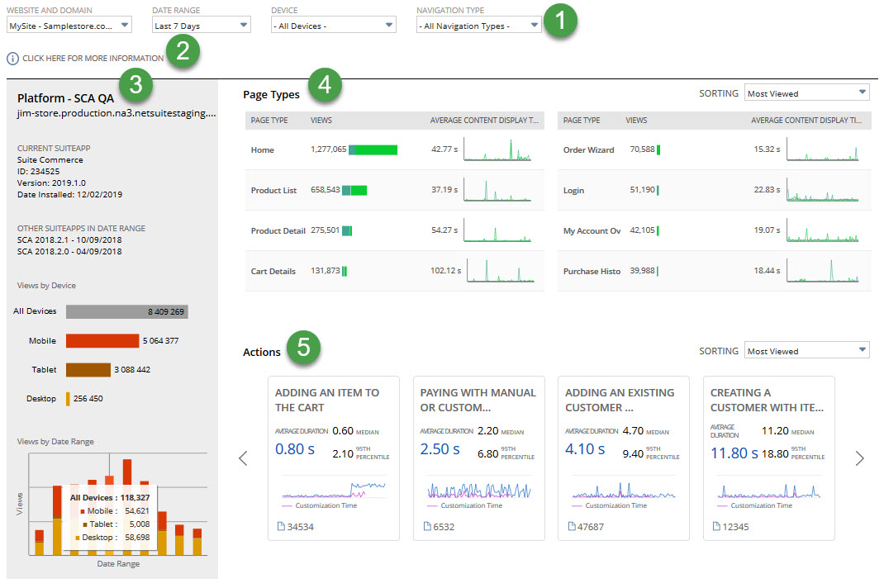Click Cart Details time 102.12 s
Viewport: 884px width, 588px height.
pos(445,271)
